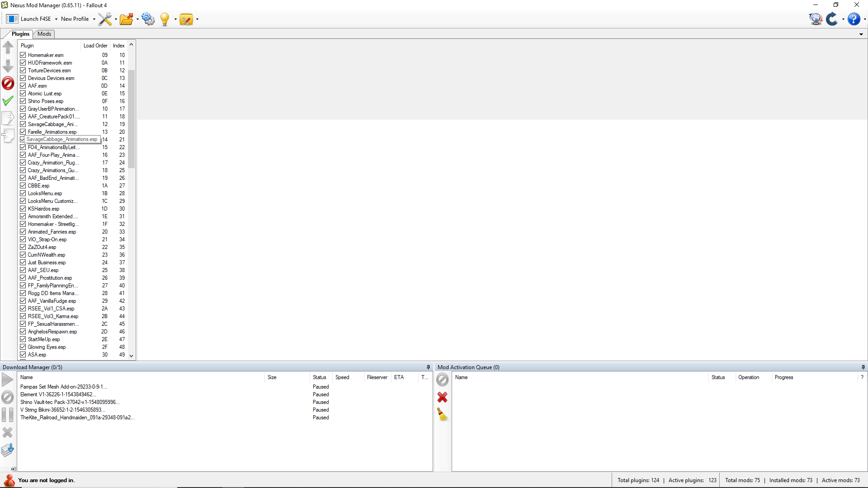
Task: Uncheck LooksMenu.esp plugin
Action: [23, 193]
